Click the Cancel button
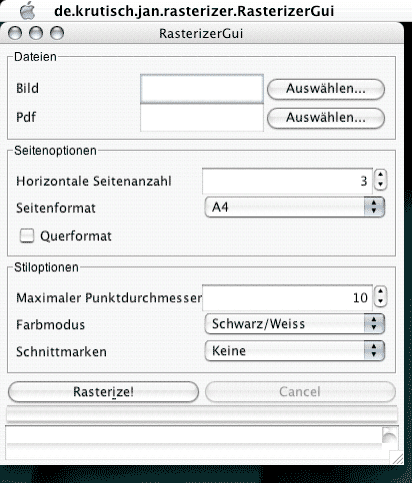Viewport: 412px width, 483px height. 300,392
